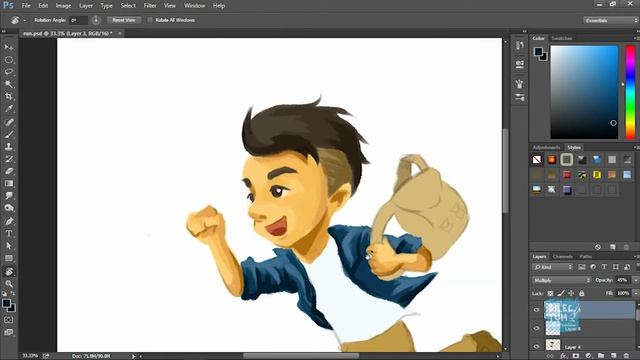
Task: Toggle lock all padlock icon
Action: click(x=582, y=293)
